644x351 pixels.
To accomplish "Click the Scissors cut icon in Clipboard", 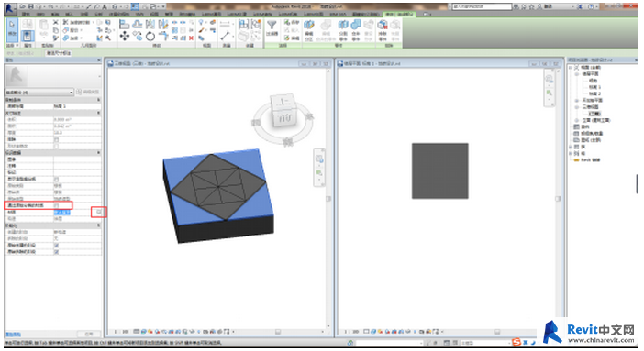I will pos(56,23).
